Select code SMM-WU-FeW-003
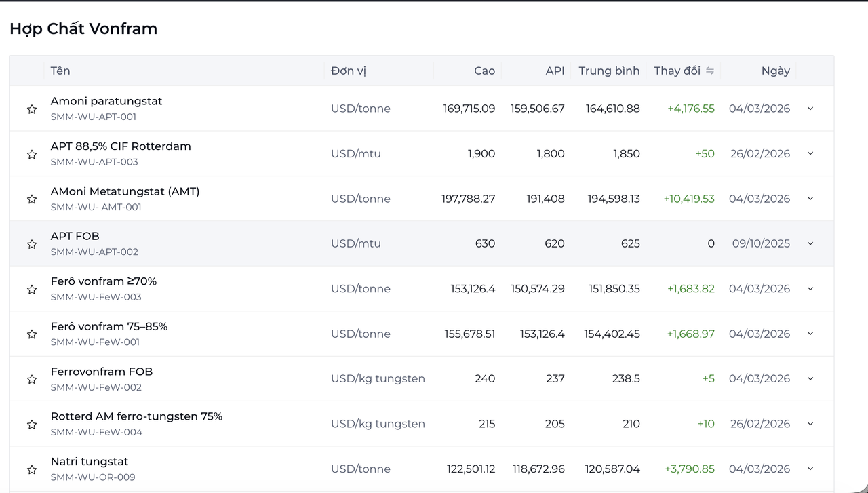The width and height of the screenshot is (868, 493). pyautogui.click(x=96, y=296)
